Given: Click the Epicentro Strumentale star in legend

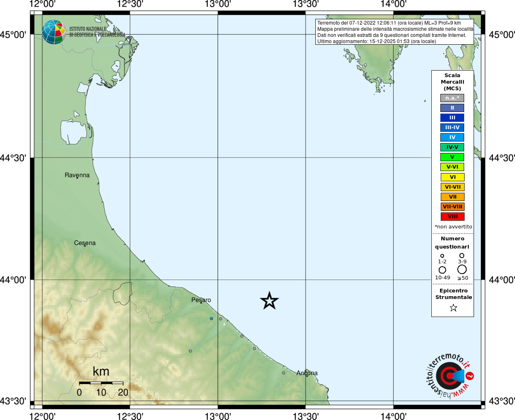Looking at the screenshot, I should (453, 308).
